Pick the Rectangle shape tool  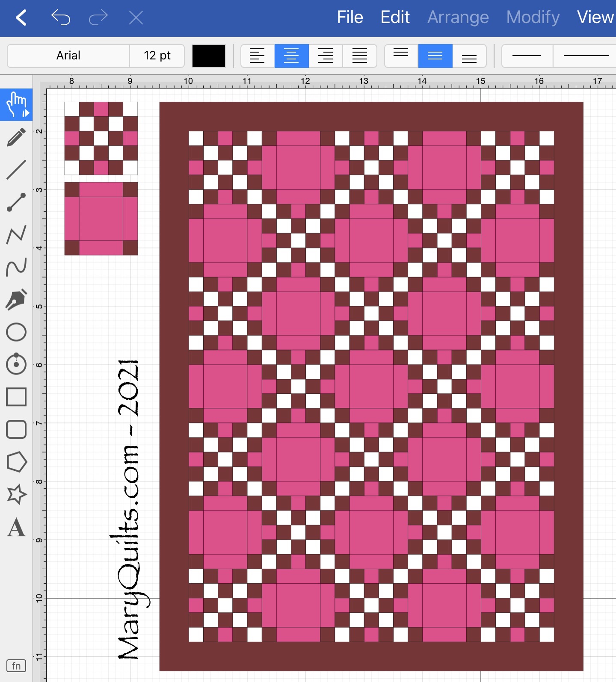tap(16, 397)
